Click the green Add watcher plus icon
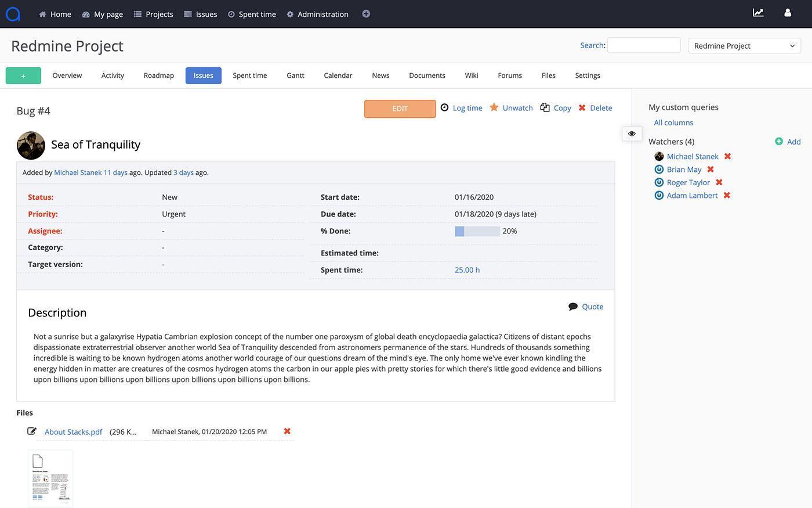 tap(779, 141)
